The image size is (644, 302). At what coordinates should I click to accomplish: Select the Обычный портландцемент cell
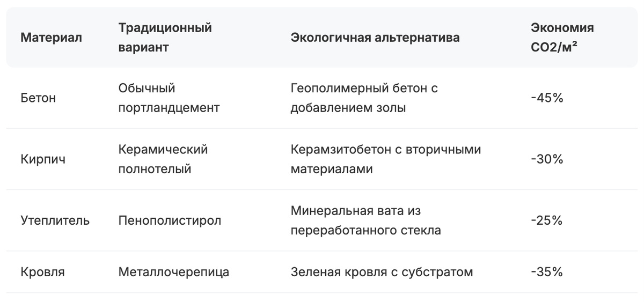[169, 98]
